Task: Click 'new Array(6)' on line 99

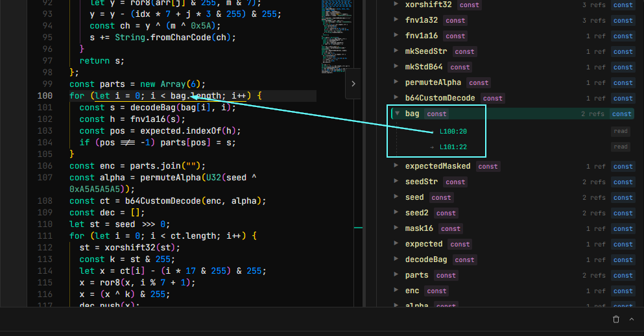Action: [170, 84]
